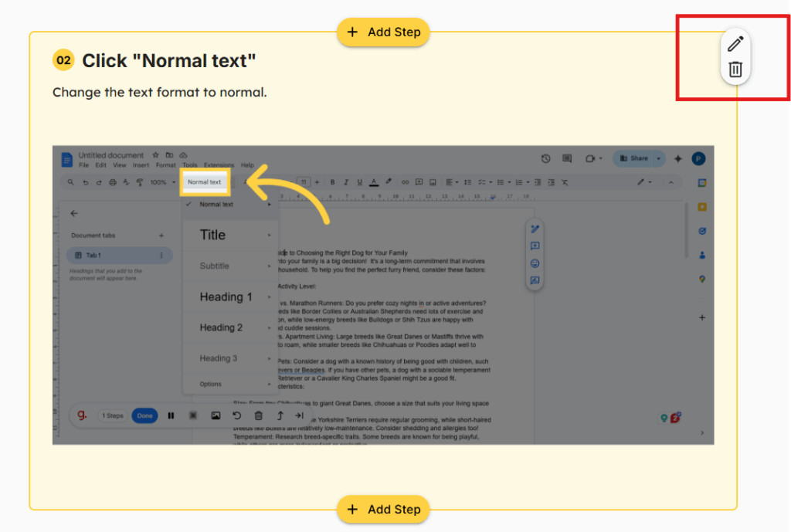Add a step after step 02
Viewport: 791px width, 532px height.
383,510
